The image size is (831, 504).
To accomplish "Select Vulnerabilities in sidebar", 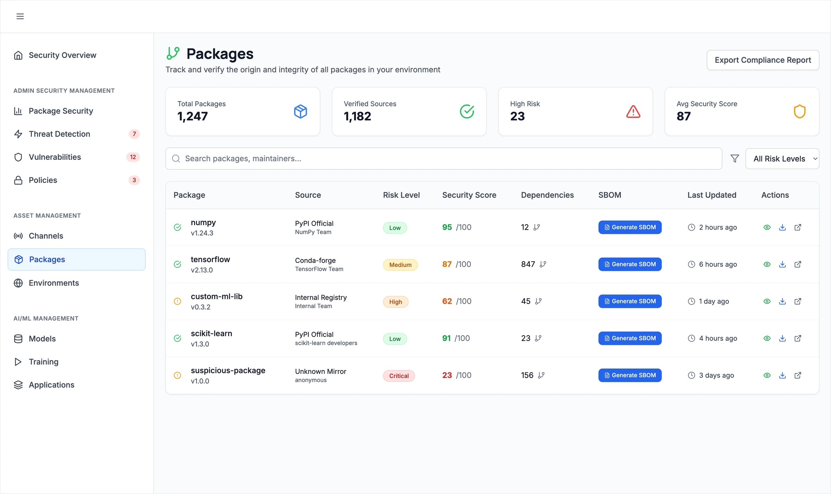I will tap(77, 157).
